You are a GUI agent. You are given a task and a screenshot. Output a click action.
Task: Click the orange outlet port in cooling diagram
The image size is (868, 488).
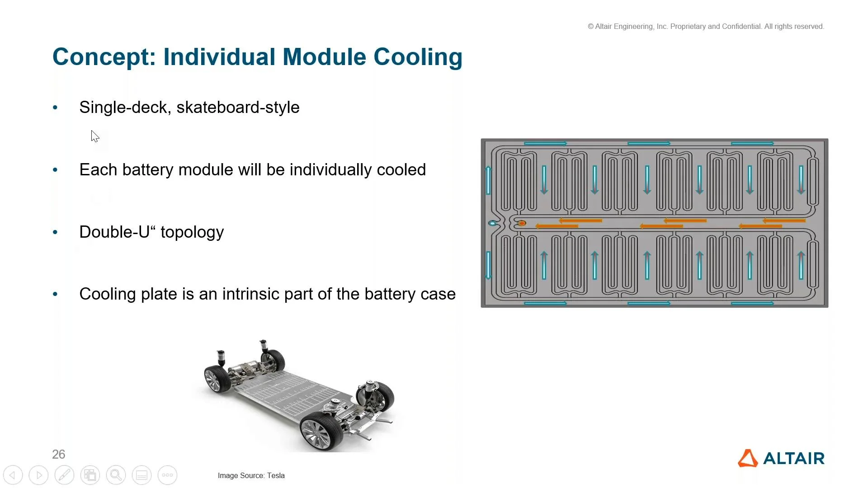pos(522,223)
